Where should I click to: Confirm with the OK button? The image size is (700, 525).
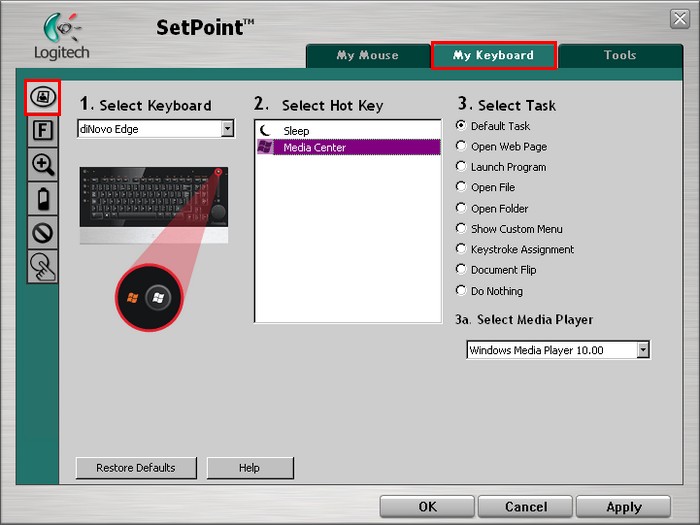tap(427, 507)
